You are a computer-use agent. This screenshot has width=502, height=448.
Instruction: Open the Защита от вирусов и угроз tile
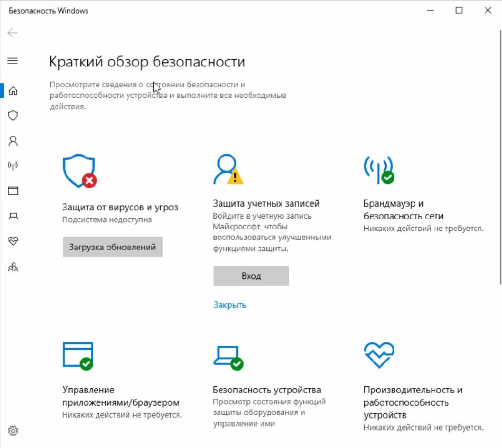120,208
